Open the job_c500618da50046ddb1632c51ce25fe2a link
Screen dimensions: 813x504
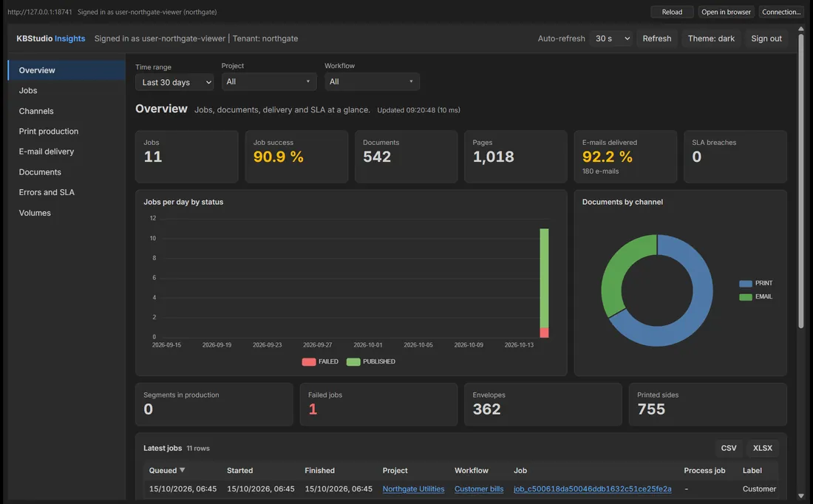coord(592,489)
